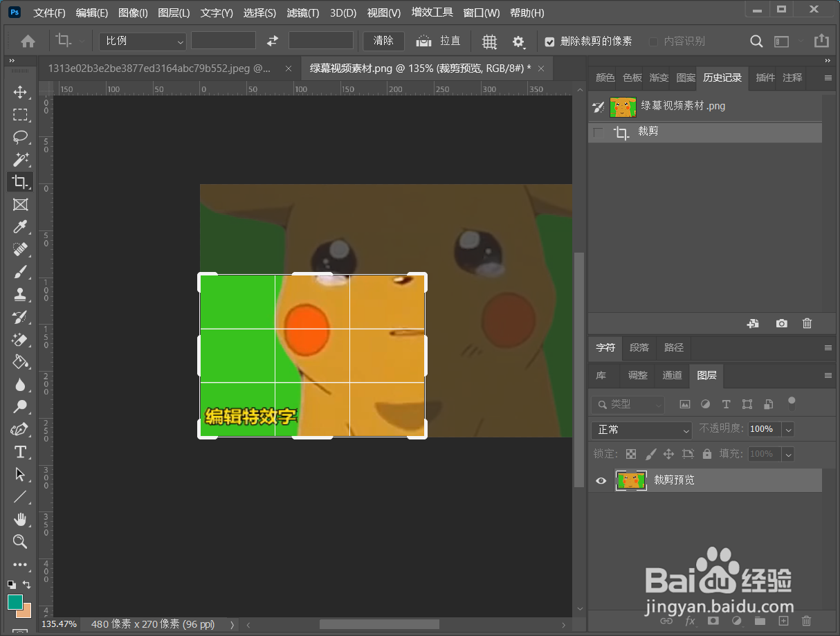The height and width of the screenshot is (636, 840).
Task: Open crop tool preset picker arrow
Action: (82, 42)
